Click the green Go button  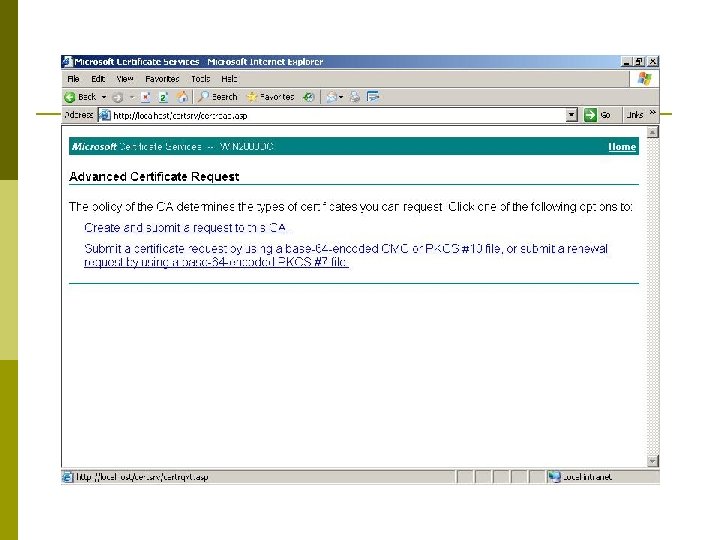pos(597,115)
